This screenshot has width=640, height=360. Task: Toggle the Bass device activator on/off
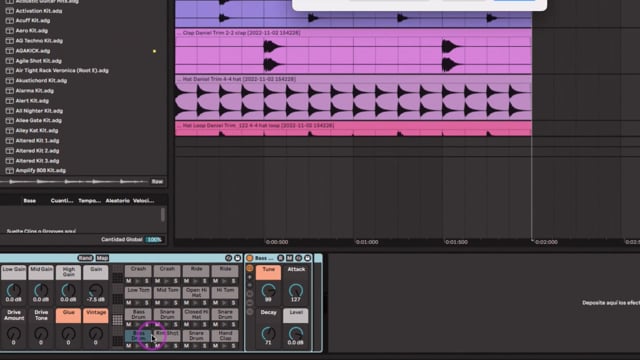(x=250, y=258)
